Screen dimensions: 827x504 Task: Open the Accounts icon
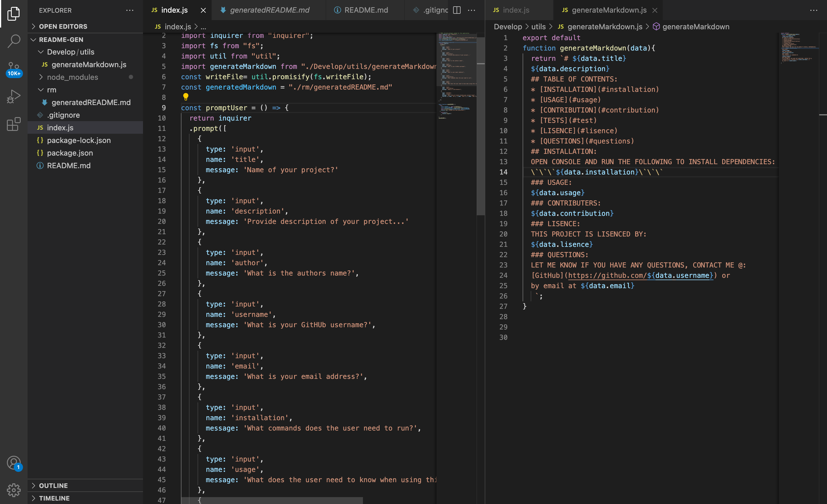tap(13, 463)
